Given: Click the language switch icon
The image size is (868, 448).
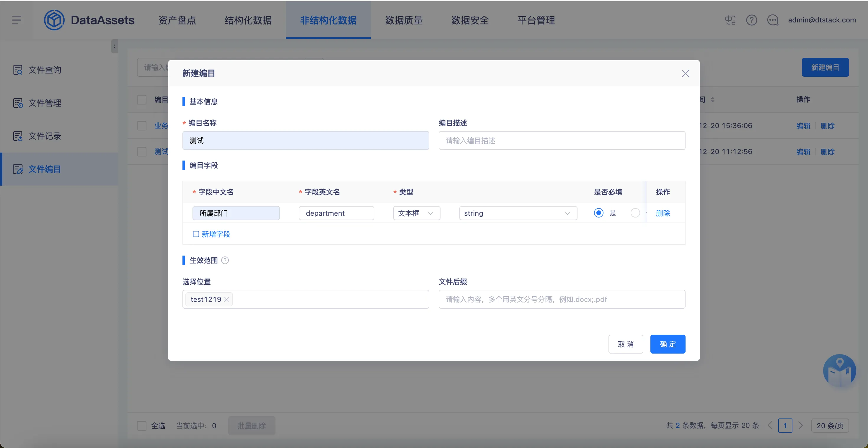Looking at the screenshot, I should pos(730,20).
